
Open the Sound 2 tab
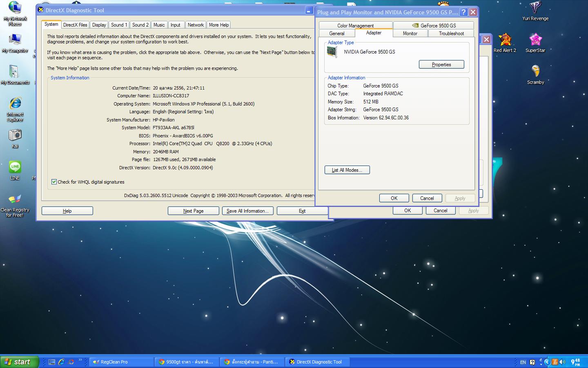coord(140,25)
